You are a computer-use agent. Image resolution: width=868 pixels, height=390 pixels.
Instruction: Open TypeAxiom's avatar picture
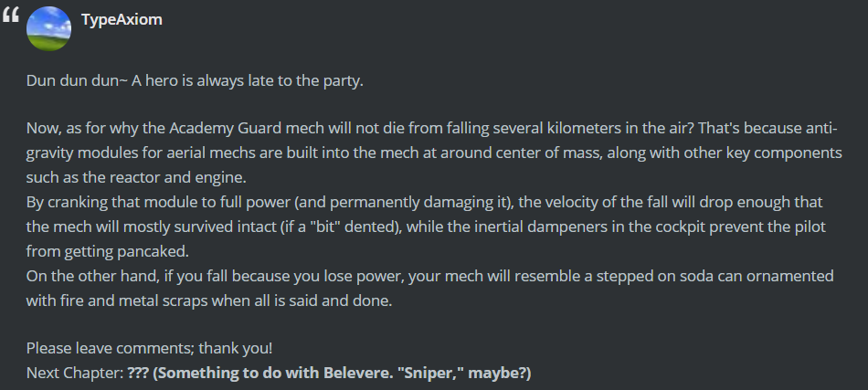pos(49,29)
